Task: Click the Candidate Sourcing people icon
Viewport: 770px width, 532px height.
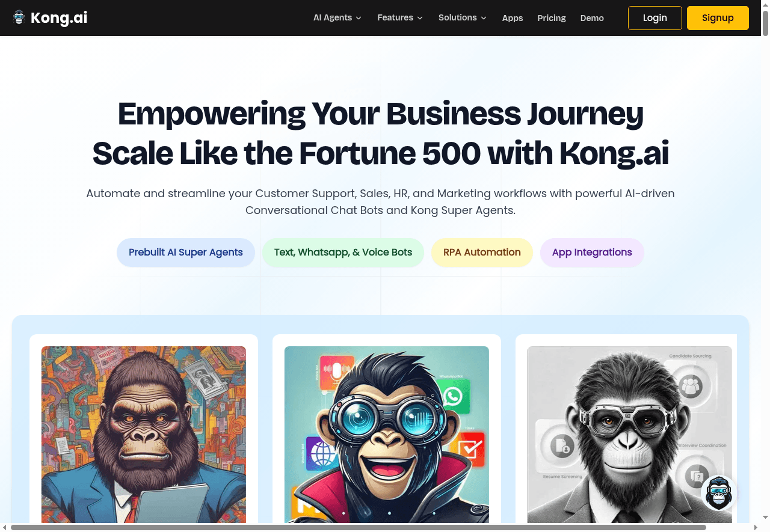Action: [691, 385]
